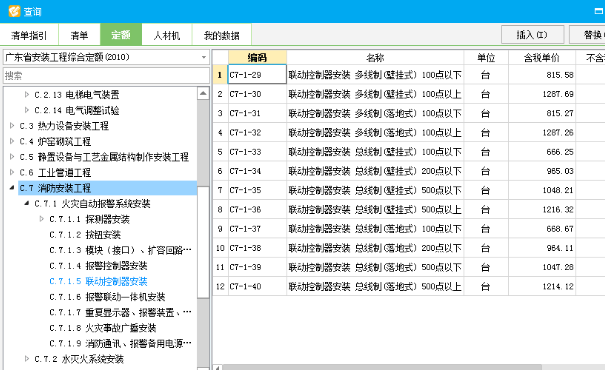Switch to the 人材机 tab

[167, 35]
